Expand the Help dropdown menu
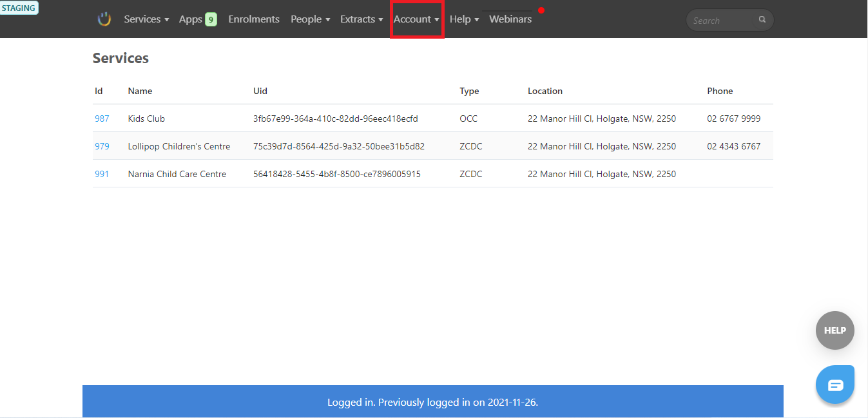 464,19
